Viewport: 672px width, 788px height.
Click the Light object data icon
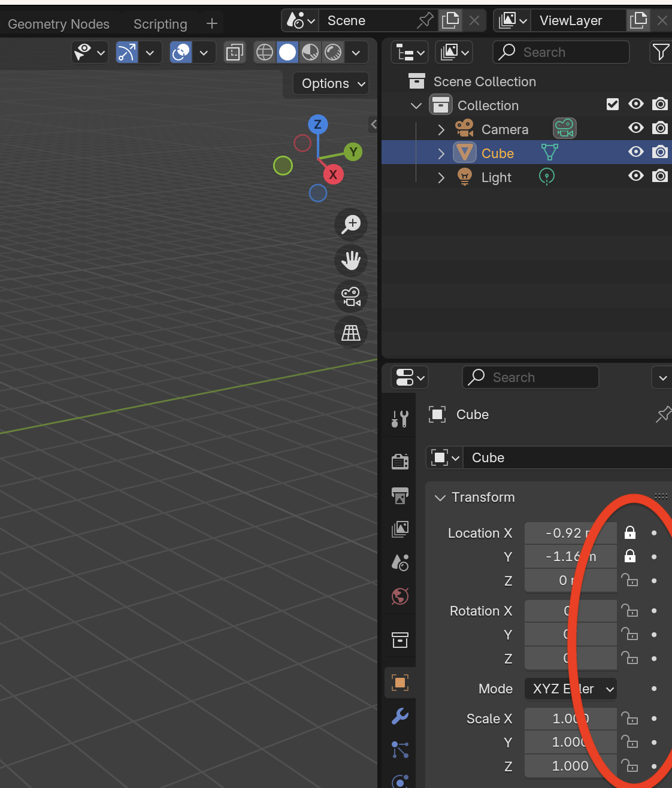point(547,177)
